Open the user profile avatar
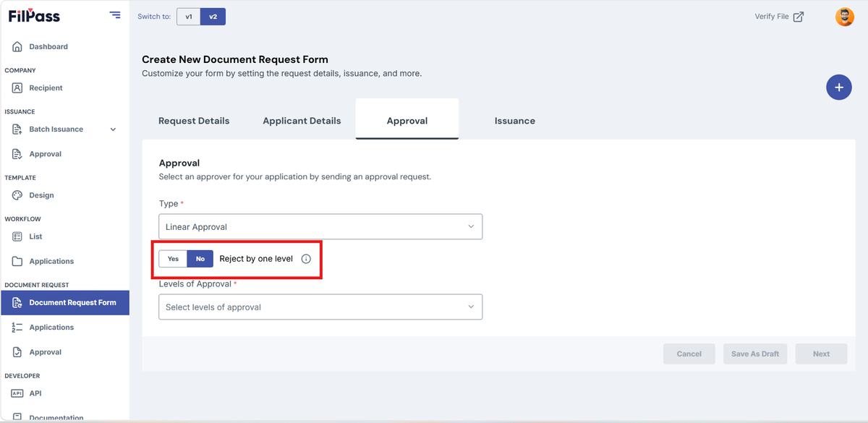The image size is (868, 423). 844,17
